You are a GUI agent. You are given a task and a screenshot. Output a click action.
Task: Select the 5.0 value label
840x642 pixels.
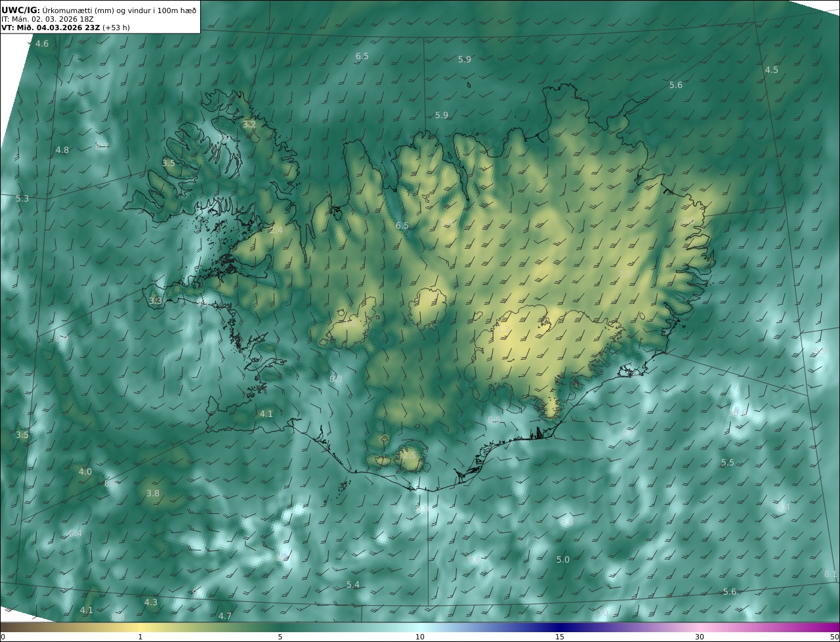tap(563, 560)
